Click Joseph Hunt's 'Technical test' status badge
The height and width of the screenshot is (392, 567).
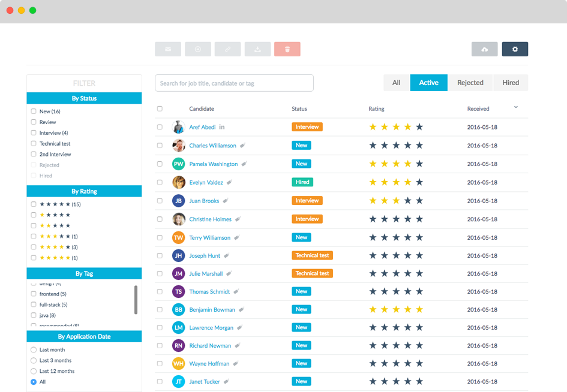click(x=312, y=255)
